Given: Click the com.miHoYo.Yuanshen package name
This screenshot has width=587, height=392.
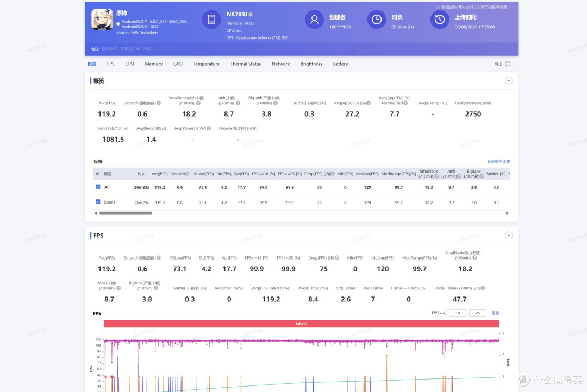Looking at the screenshot, I should click(136, 33).
